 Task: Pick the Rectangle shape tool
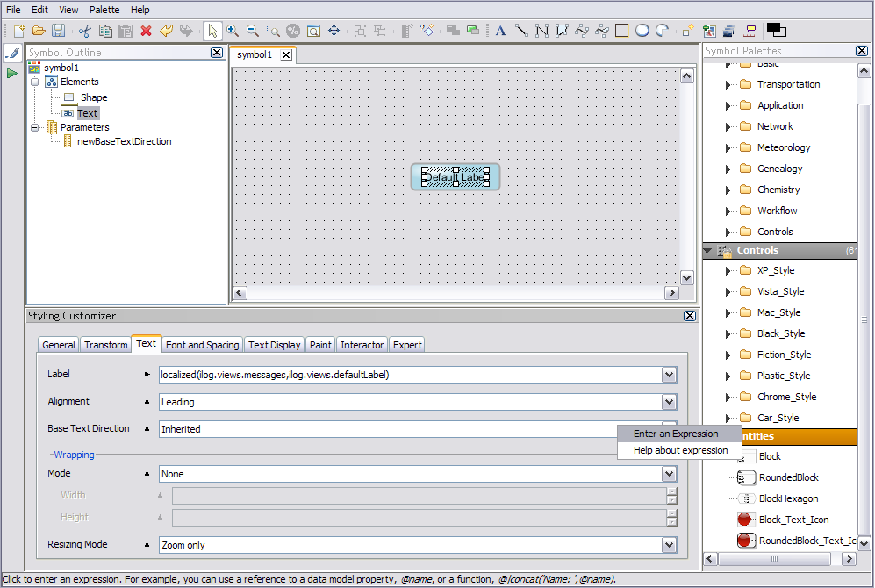click(622, 31)
